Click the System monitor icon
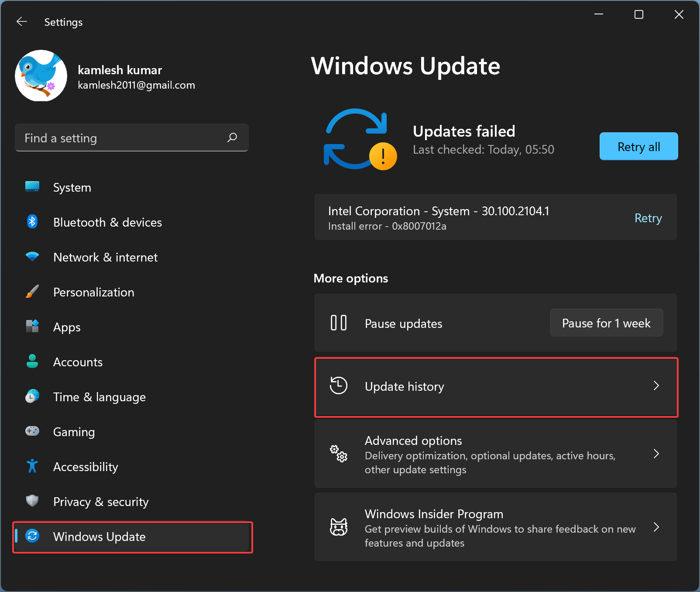This screenshot has width=700, height=592. (x=32, y=187)
